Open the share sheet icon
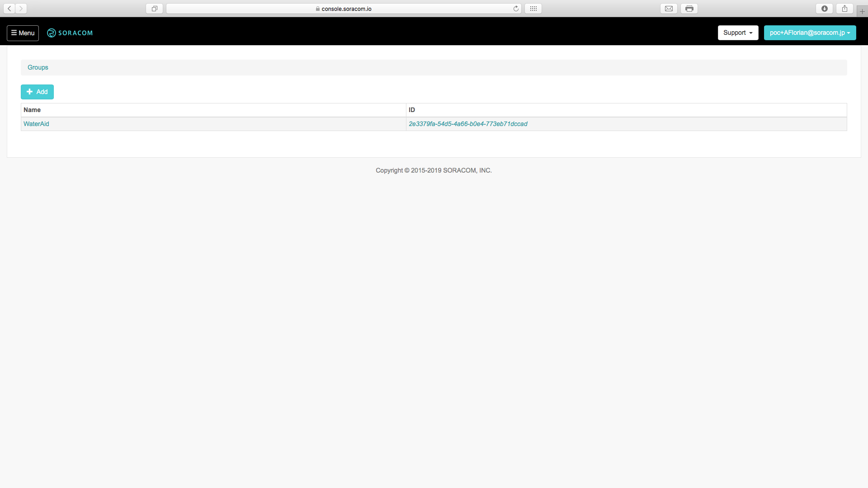The image size is (868, 488). pyautogui.click(x=844, y=9)
